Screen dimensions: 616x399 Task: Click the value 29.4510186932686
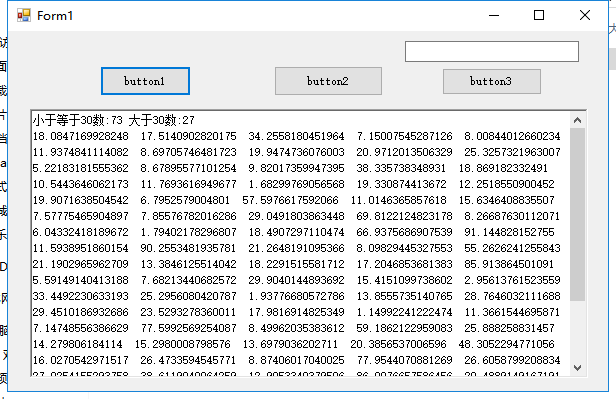click(x=81, y=312)
